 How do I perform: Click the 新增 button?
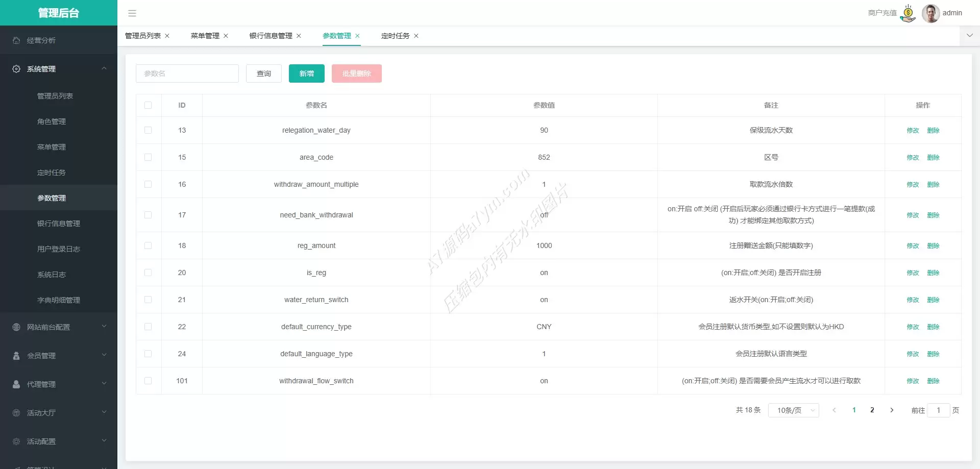tap(306, 73)
